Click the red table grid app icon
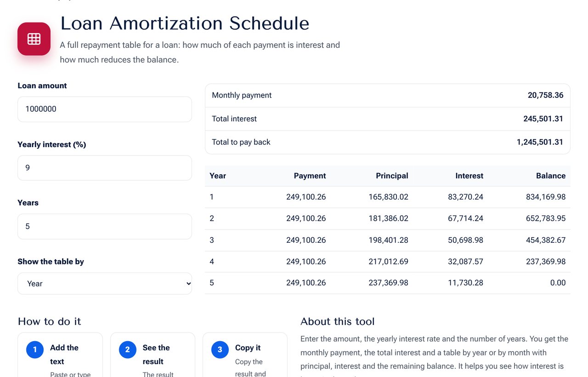The width and height of the screenshot is (588, 377). click(34, 39)
